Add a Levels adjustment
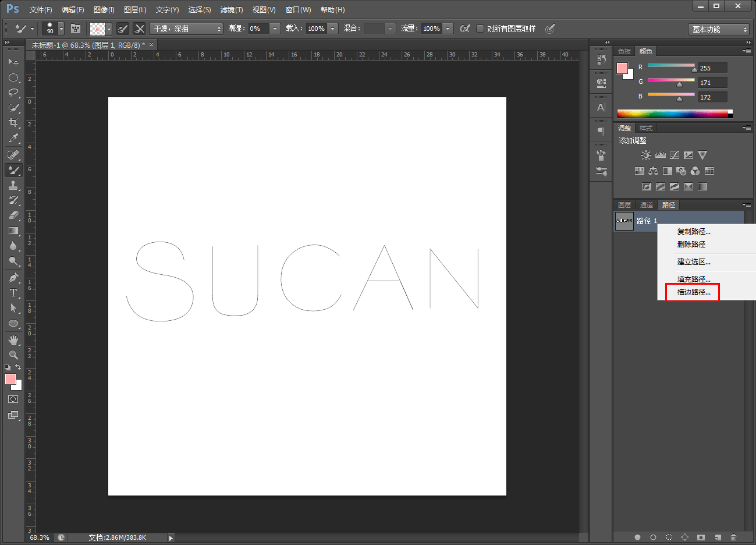This screenshot has width=756, height=545. coord(660,155)
